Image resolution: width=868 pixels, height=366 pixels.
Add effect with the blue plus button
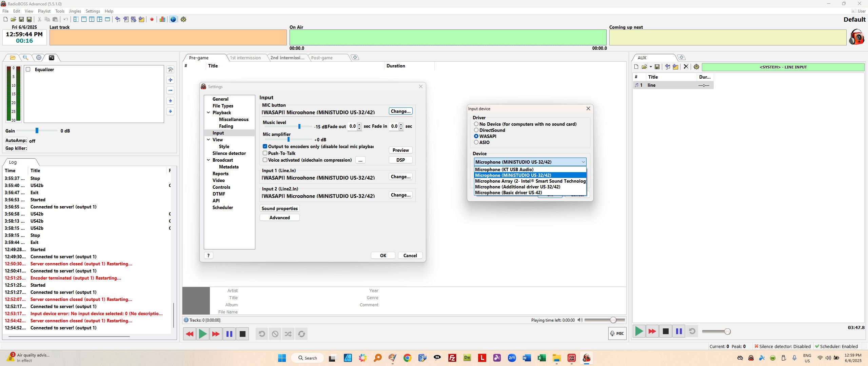pyautogui.click(x=171, y=80)
